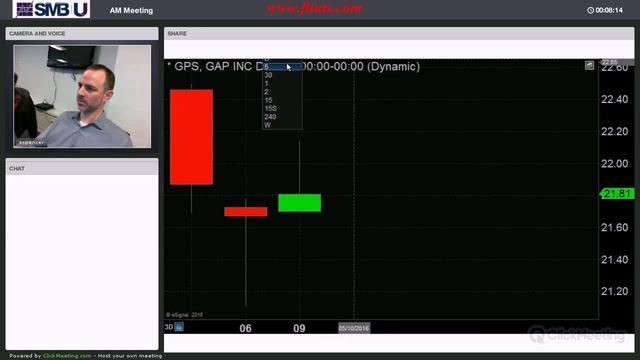Click the small red candlestick for day 06
Viewport: 640px width, 360px height.
[246, 211]
